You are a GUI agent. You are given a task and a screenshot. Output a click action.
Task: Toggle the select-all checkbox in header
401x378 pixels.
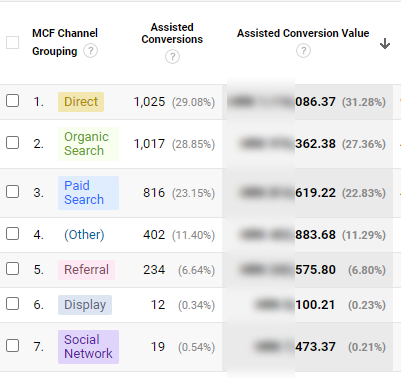tap(13, 43)
